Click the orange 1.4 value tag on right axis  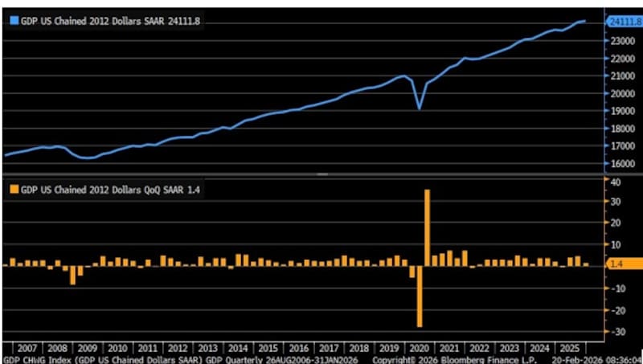click(x=622, y=264)
